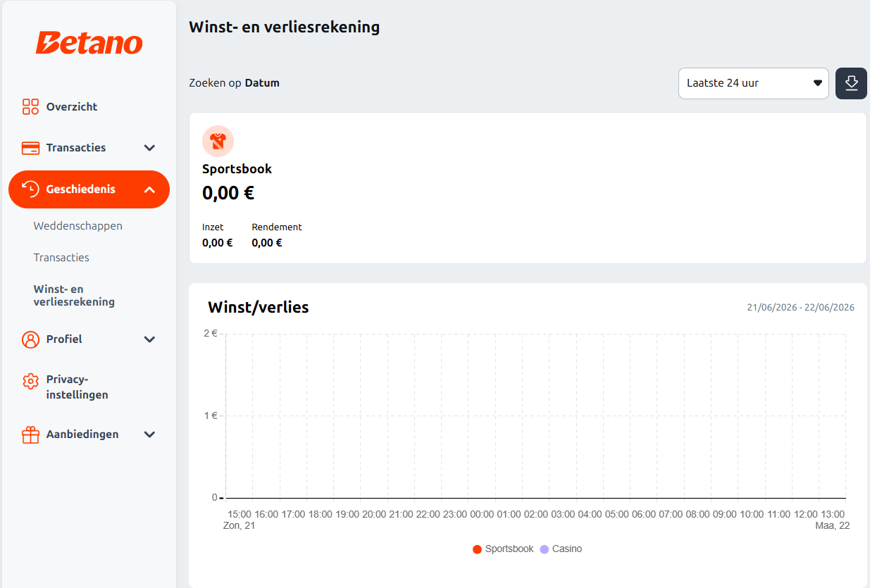The height and width of the screenshot is (588, 870).
Task: Select Winst- en verliesrekening submenu item
Action: tap(74, 296)
